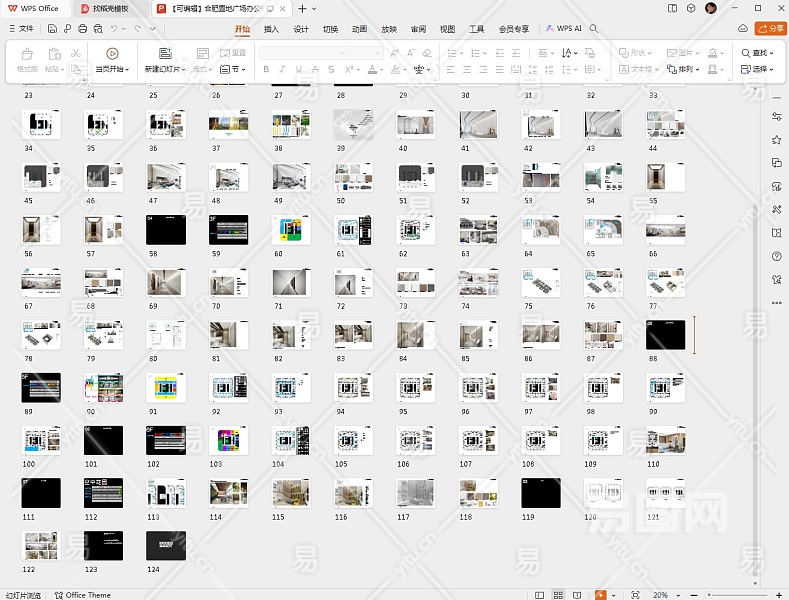Switch to reading view in status bar
This screenshot has height=600, width=789.
(578, 594)
